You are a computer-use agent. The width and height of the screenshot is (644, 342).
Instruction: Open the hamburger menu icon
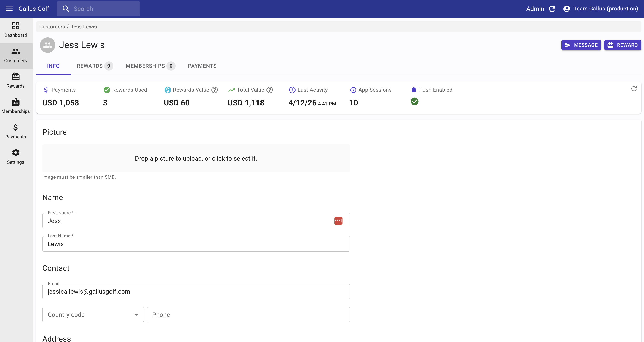pyautogui.click(x=9, y=9)
